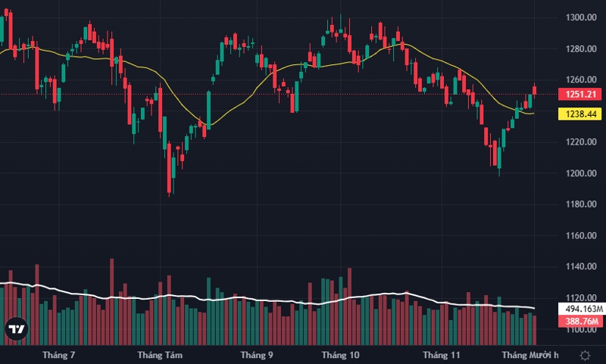Click the red 388.76M volume label

pos(577,322)
